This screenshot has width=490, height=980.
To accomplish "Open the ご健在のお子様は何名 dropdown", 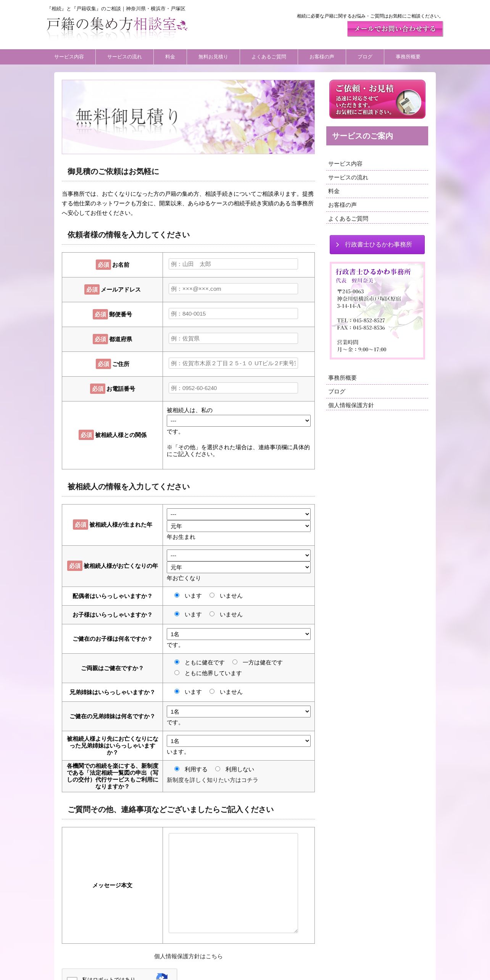I will (x=239, y=634).
